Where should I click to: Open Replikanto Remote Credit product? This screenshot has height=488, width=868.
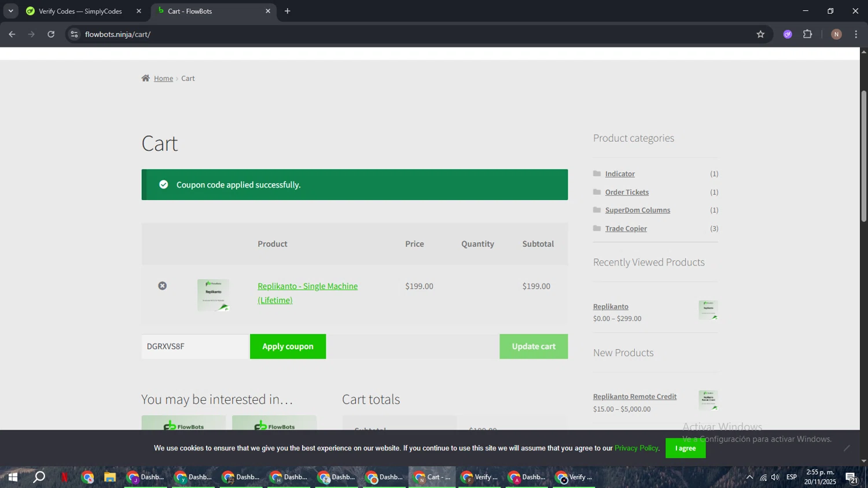click(635, 397)
